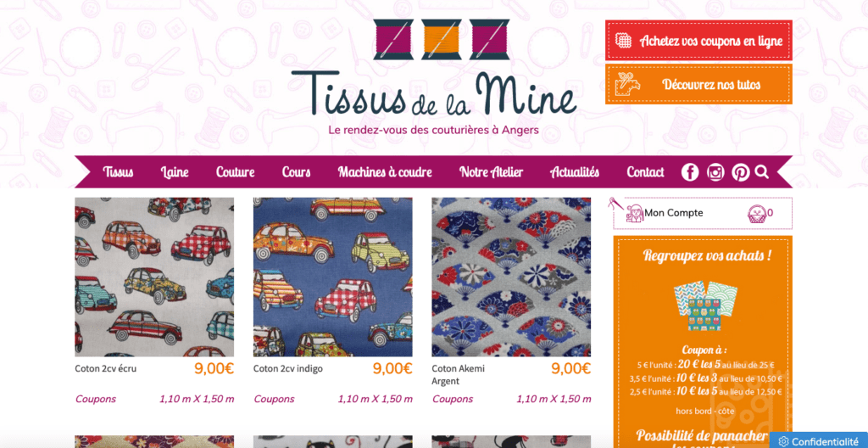Click the search magnifier icon
Viewport: 868px width, 448px height.
(x=762, y=172)
